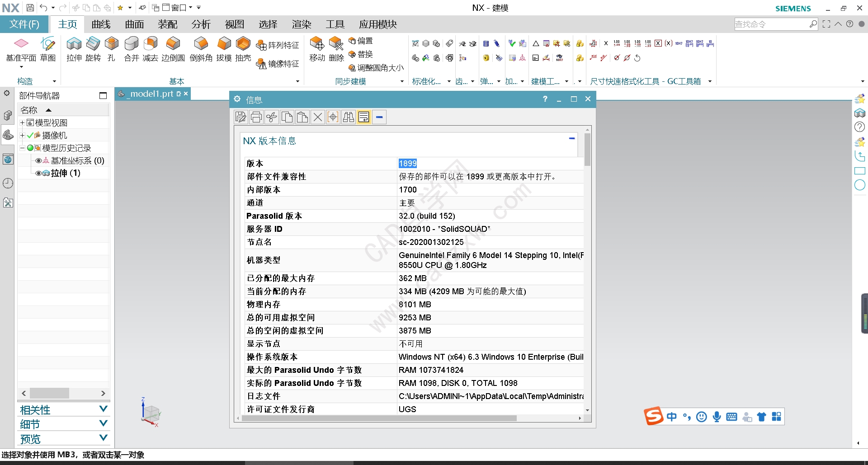Click the find binoculars icon in the information window

349,117
